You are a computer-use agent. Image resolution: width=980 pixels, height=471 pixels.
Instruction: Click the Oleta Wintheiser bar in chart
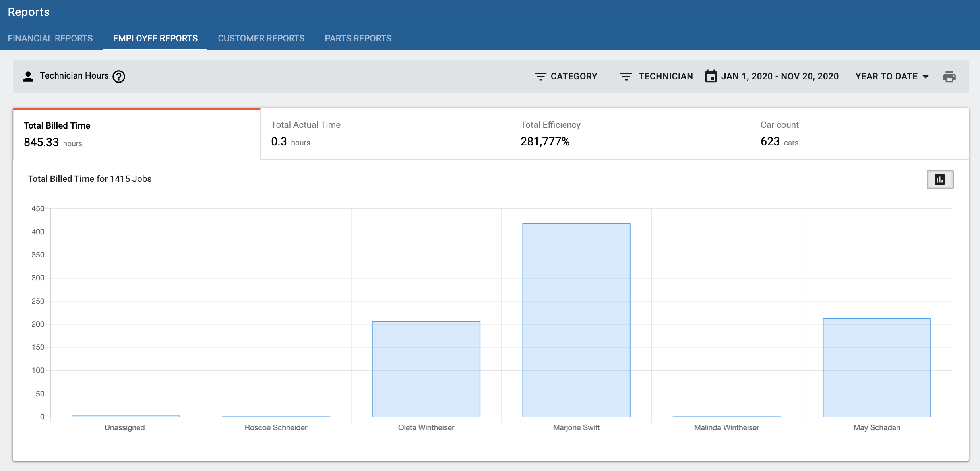click(426, 369)
